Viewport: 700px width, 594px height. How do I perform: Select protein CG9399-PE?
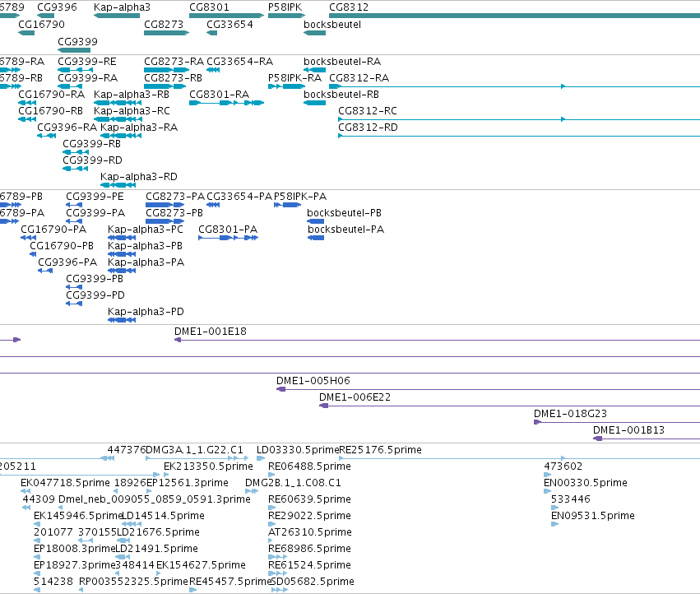point(95,197)
